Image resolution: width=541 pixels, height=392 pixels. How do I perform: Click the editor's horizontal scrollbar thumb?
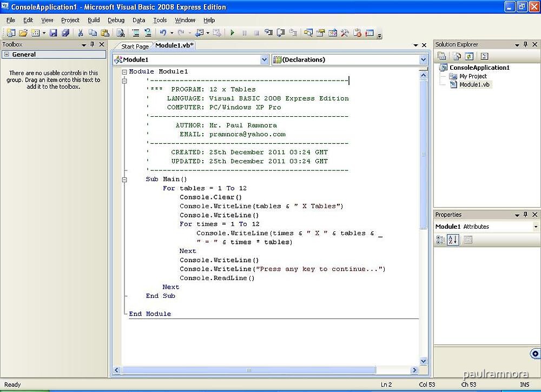click(249, 370)
